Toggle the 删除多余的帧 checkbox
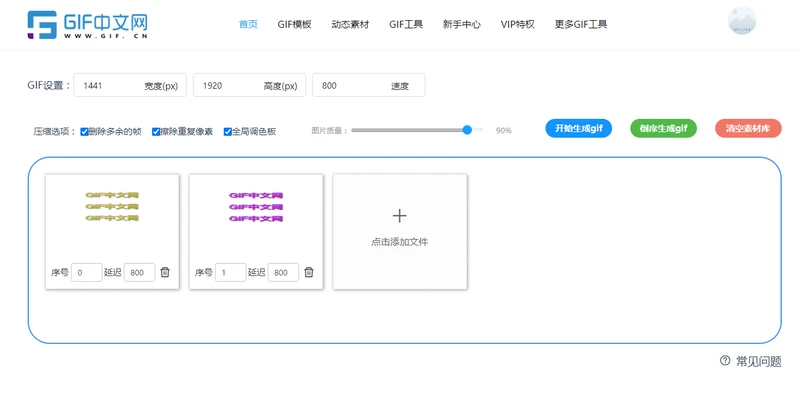 [x=85, y=132]
